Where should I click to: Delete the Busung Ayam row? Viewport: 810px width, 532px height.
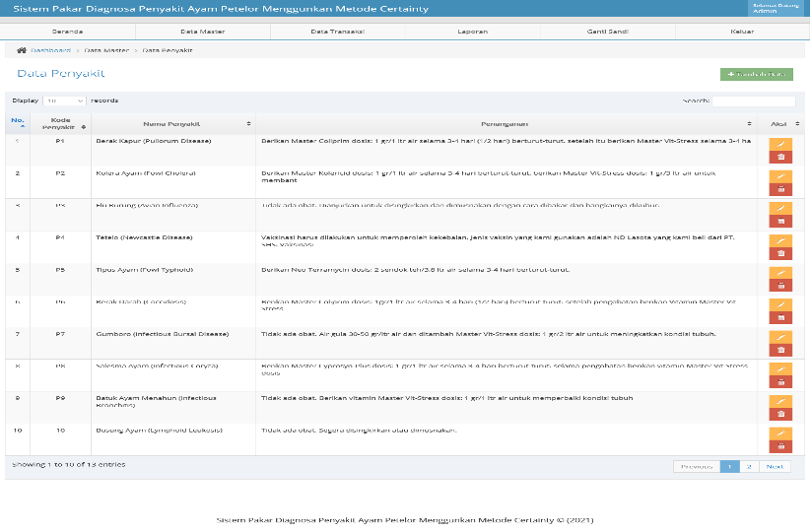(780, 446)
